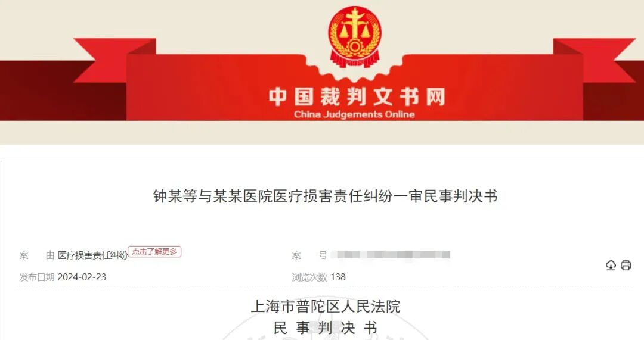Click the 案号 label
This screenshot has width=644, height=340.
(309, 255)
